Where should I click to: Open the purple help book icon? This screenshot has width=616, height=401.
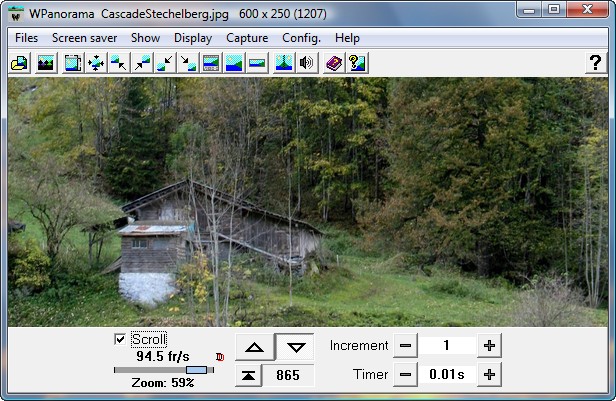click(x=334, y=63)
